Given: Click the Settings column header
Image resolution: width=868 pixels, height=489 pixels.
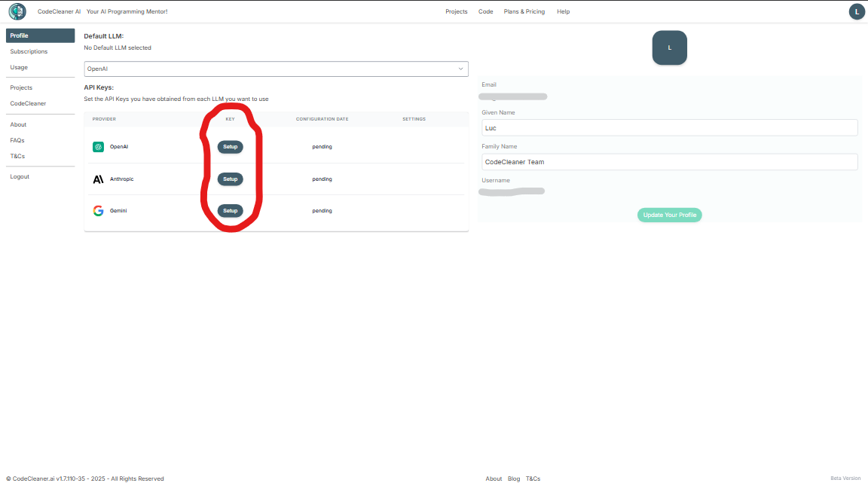Looking at the screenshot, I should pos(414,119).
